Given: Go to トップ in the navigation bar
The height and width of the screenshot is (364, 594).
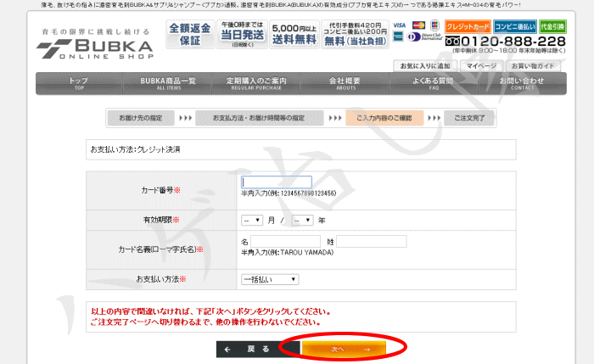Looking at the screenshot, I should [x=79, y=83].
